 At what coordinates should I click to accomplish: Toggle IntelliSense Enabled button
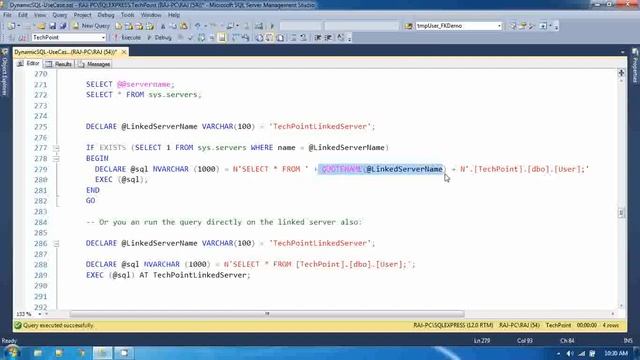(222, 38)
